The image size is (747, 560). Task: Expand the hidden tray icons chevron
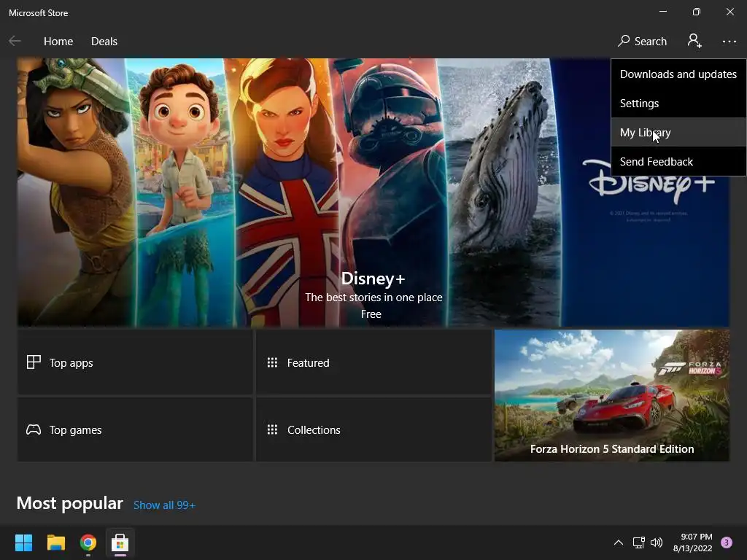(x=619, y=542)
